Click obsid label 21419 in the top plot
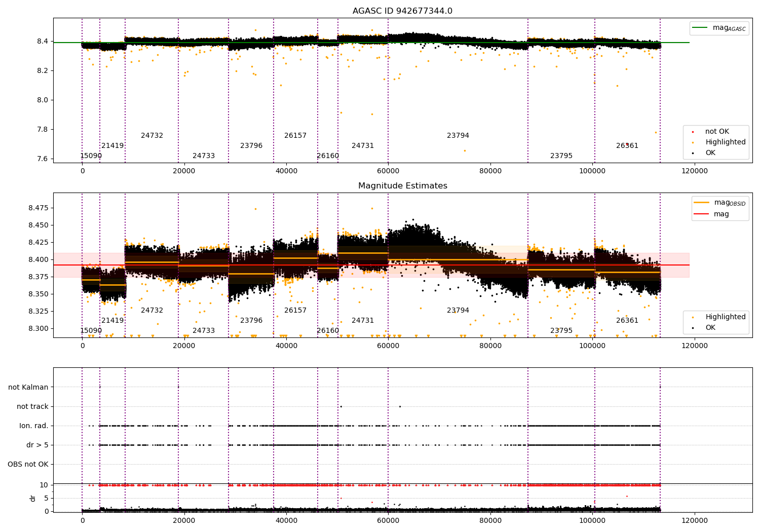The width and height of the screenshot is (760, 532). (x=112, y=146)
